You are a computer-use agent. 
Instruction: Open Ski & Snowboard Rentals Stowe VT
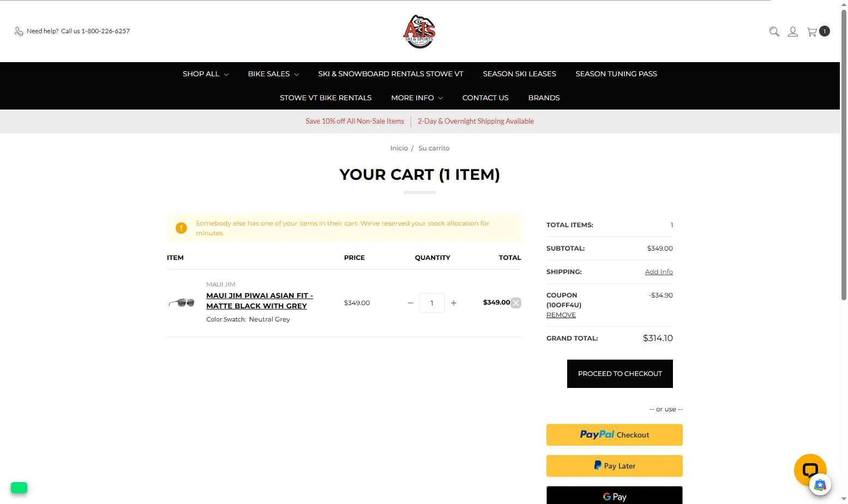tap(391, 74)
